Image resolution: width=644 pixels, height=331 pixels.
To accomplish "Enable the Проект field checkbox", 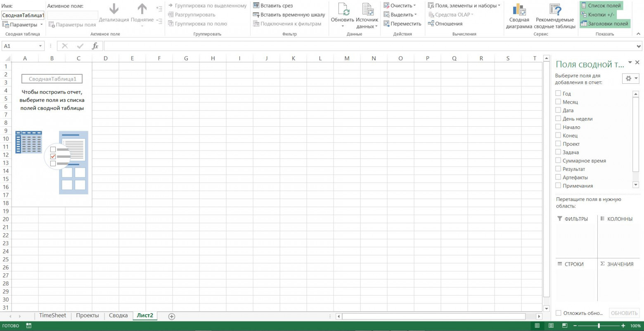I will 558,144.
